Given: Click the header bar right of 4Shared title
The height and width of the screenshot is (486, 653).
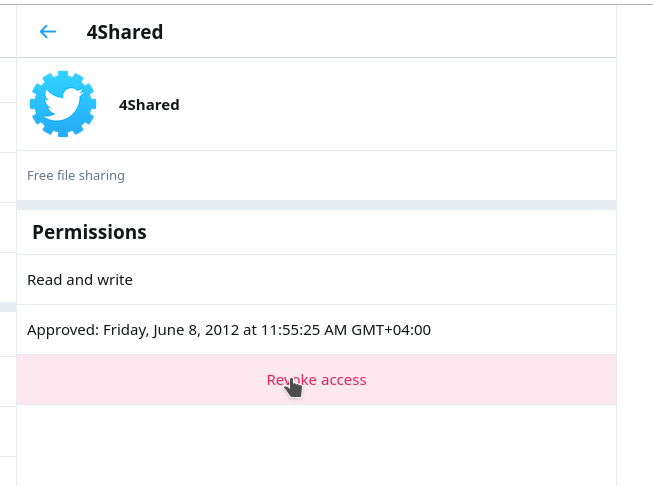Looking at the screenshot, I should tap(389, 32).
